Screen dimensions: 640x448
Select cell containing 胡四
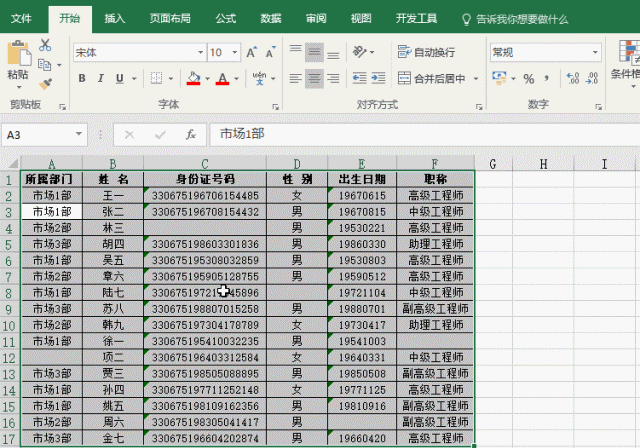(x=113, y=244)
